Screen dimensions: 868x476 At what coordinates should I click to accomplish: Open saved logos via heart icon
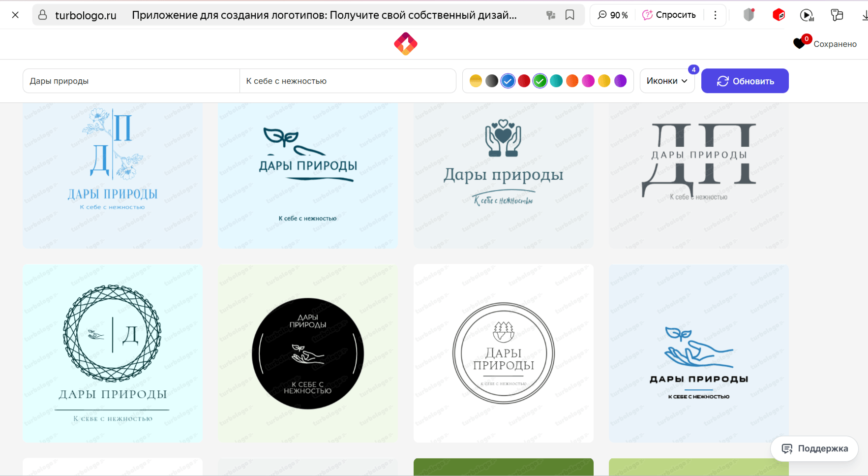coord(800,44)
